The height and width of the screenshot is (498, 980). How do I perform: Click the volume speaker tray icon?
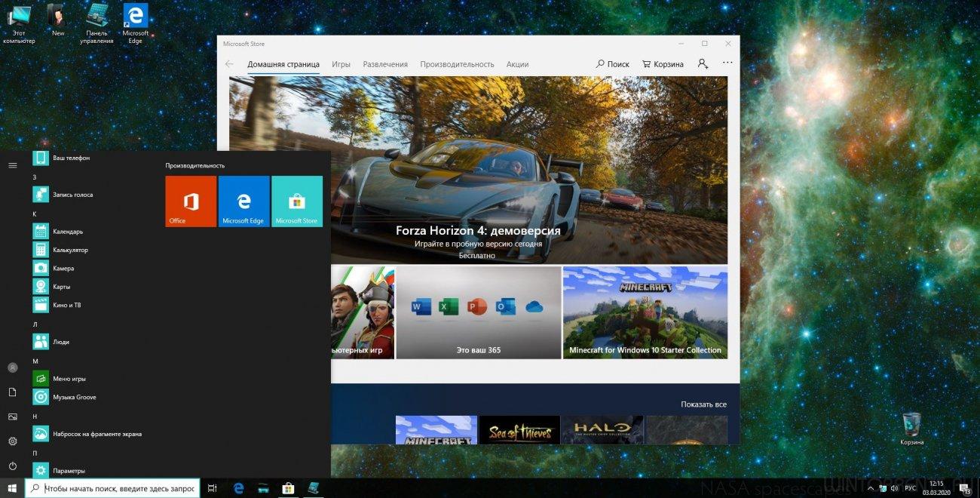click(893, 488)
